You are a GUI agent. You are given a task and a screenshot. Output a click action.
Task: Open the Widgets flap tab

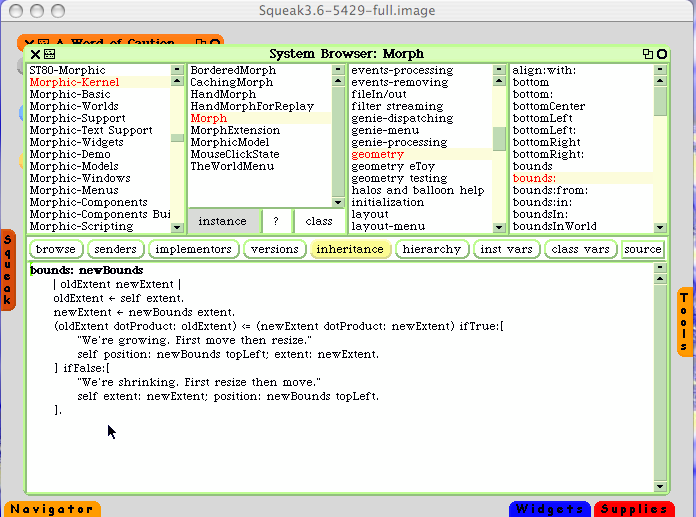pos(550,509)
